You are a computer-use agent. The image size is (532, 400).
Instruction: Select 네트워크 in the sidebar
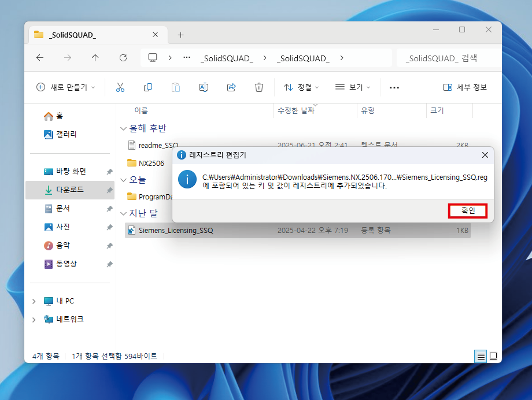pos(64,319)
